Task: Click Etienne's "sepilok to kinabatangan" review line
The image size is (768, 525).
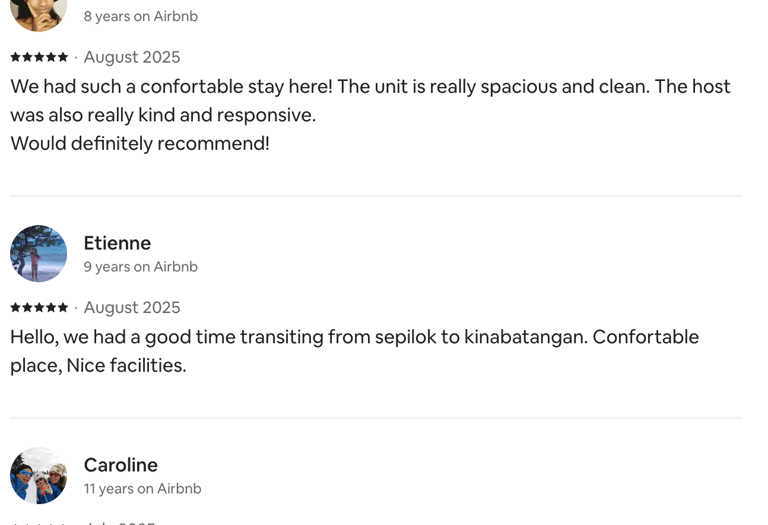Action: pos(354,336)
